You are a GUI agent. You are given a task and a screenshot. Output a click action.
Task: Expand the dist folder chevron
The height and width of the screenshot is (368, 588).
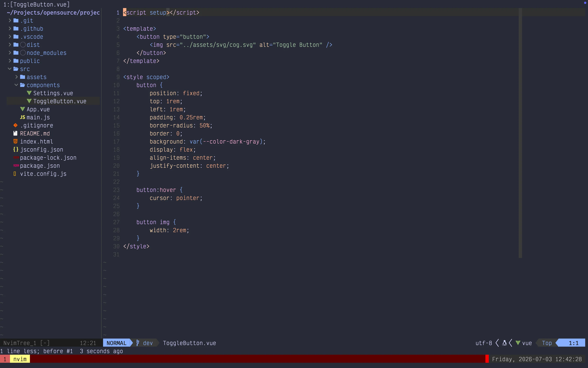(x=10, y=45)
